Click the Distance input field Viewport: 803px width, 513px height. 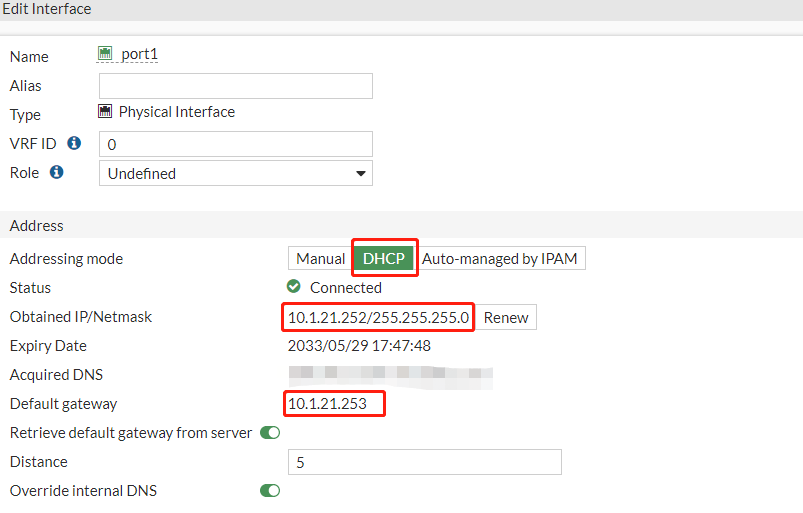[424, 462]
